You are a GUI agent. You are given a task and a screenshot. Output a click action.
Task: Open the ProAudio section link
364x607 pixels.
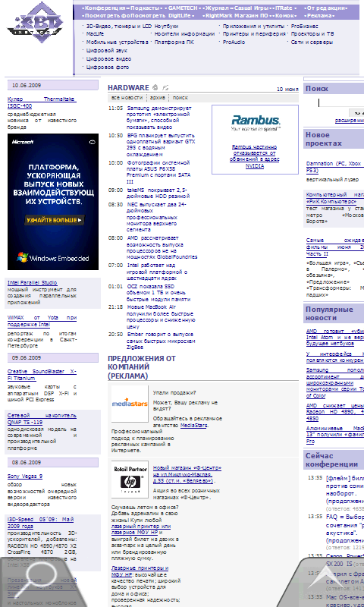tap(234, 42)
